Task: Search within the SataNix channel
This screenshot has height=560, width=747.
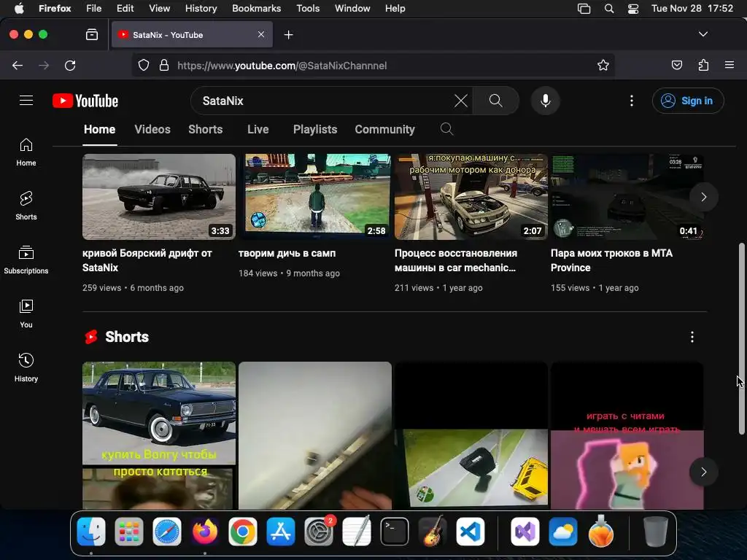Action: tap(446, 129)
